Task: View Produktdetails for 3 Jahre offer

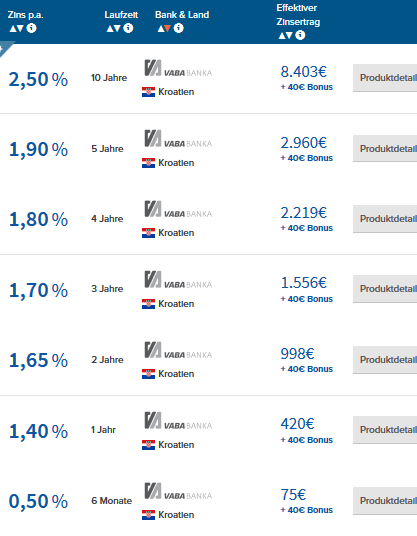Action: click(x=385, y=289)
